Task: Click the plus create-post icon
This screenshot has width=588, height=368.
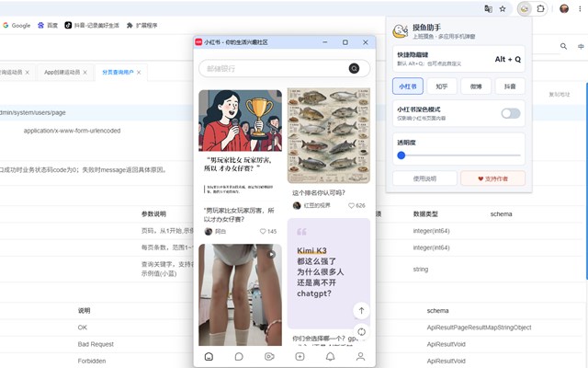Action: click(x=300, y=356)
